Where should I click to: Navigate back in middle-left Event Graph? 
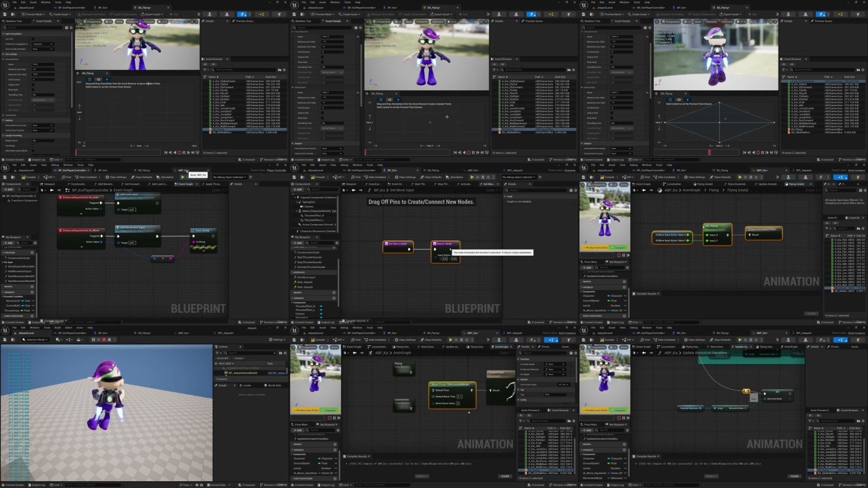coord(52,190)
